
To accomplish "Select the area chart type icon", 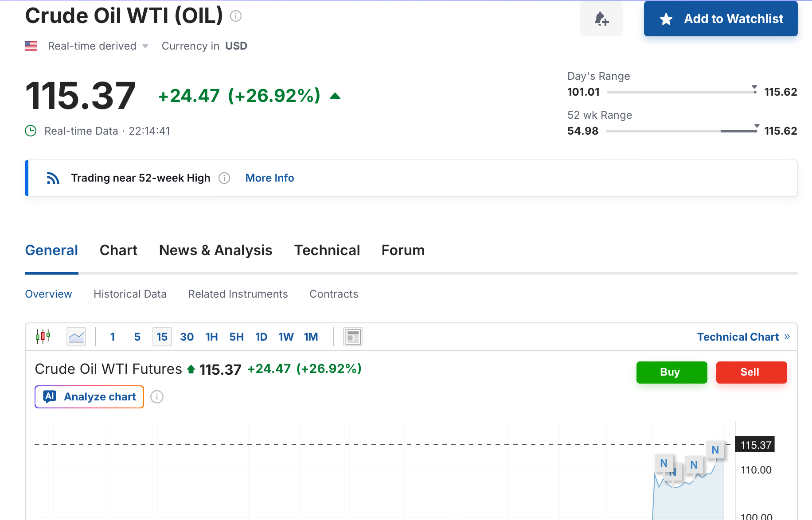I will (76, 337).
